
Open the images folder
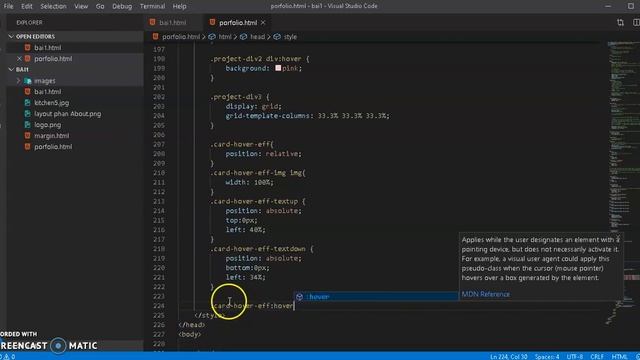coord(44,81)
